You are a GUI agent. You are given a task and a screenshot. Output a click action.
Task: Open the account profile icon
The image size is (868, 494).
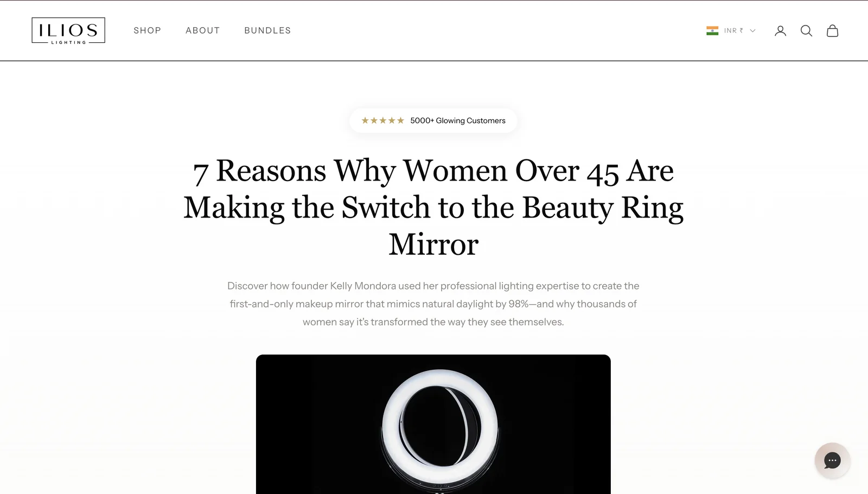coord(780,31)
